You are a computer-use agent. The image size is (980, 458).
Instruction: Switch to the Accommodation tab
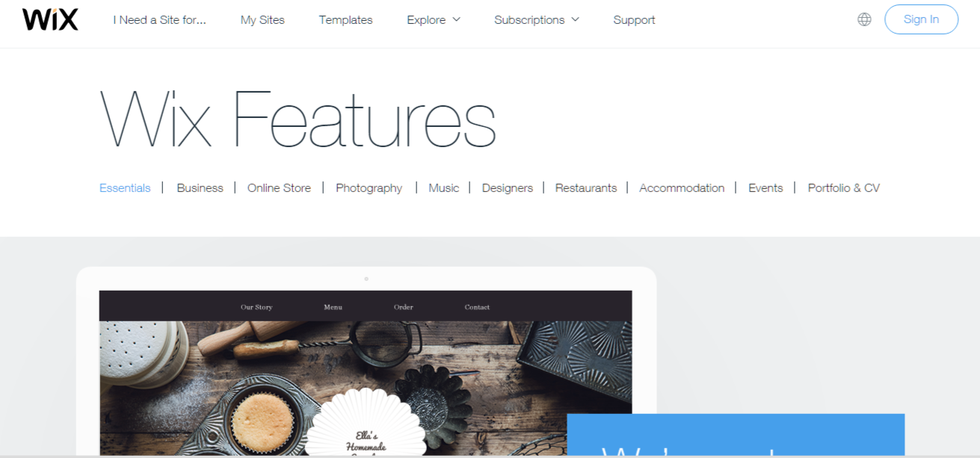click(682, 188)
